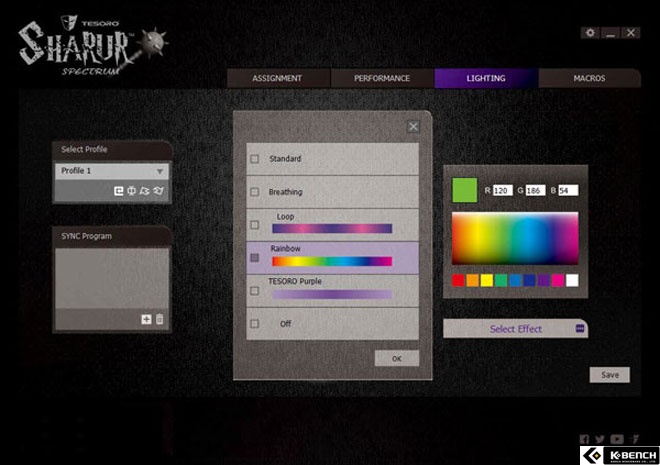Click the SYNC Program panel header

112,236
